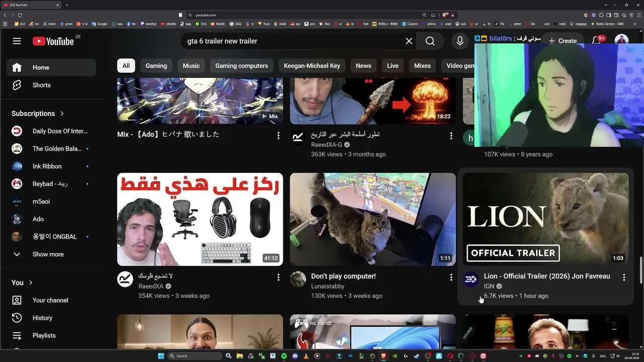This screenshot has height=362, width=644.
Task: Open the options for the Lion Official Trailer
Action: (624, 277)
